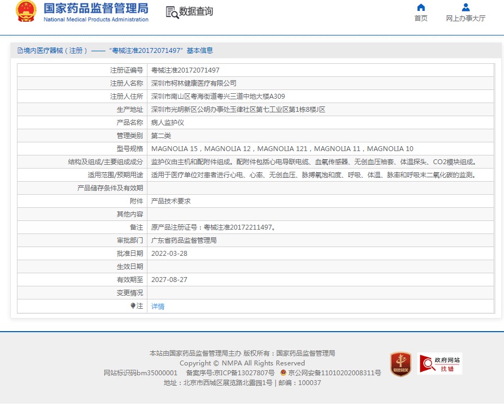Click the national emblem logo in the header

26,11
